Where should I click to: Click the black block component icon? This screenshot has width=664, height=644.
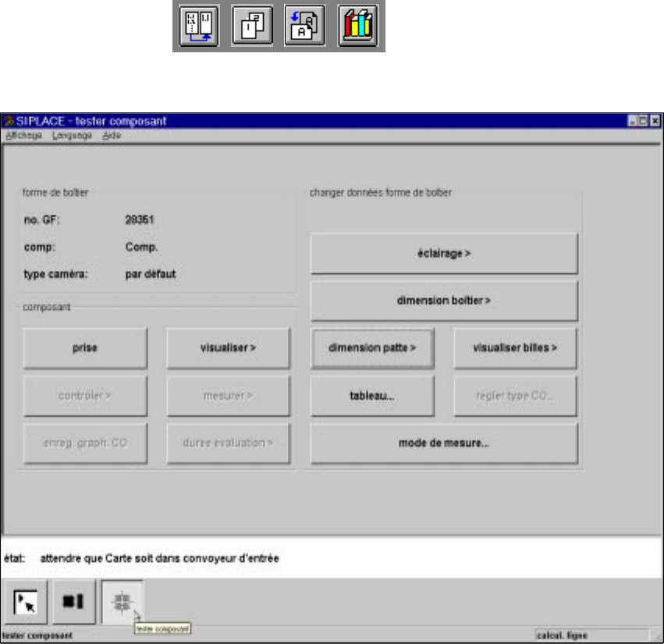pos(73,602)
